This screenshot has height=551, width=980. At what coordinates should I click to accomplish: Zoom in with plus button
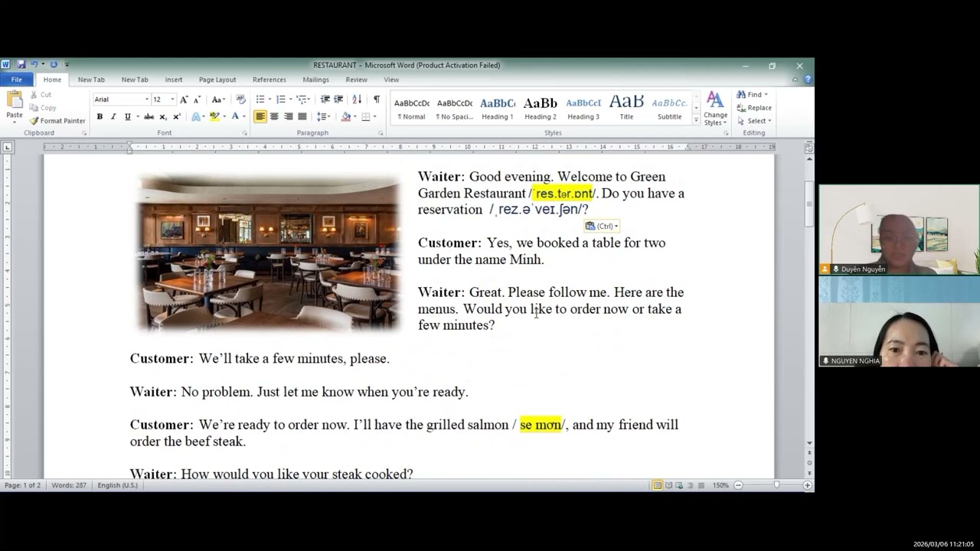pos(807,485)
